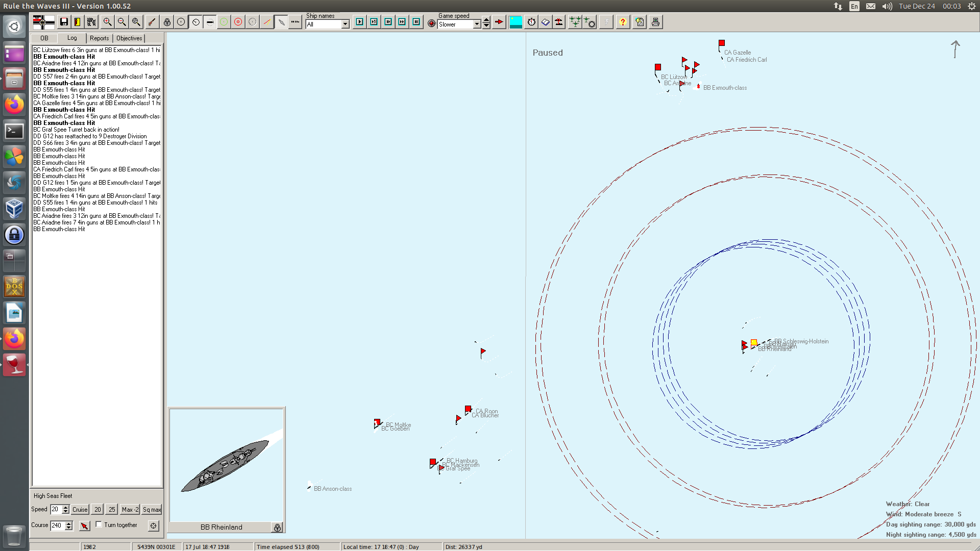Screen dimensions: 980x551
Task: Click the padlock toolbar icon
Action: pos(167,22)
